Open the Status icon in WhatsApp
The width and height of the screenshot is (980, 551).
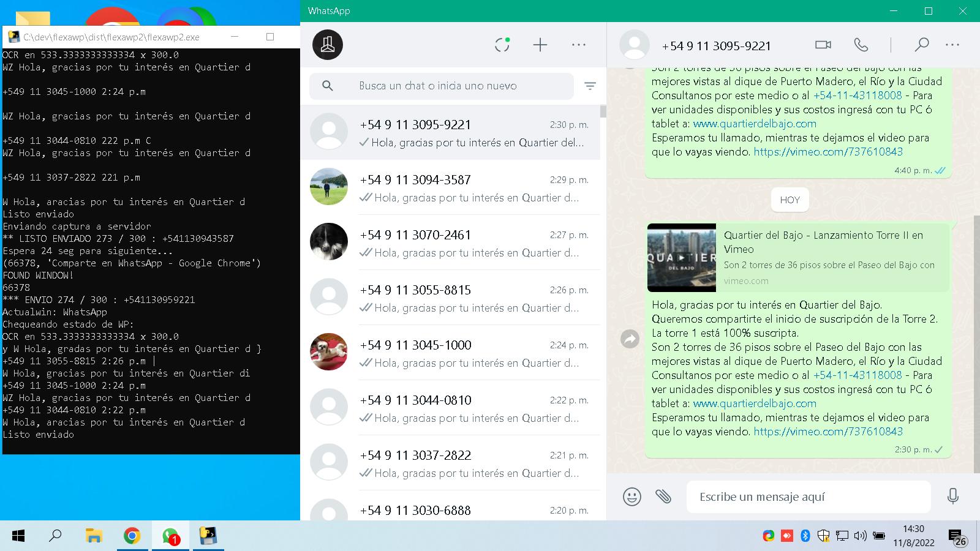[502, 45]
